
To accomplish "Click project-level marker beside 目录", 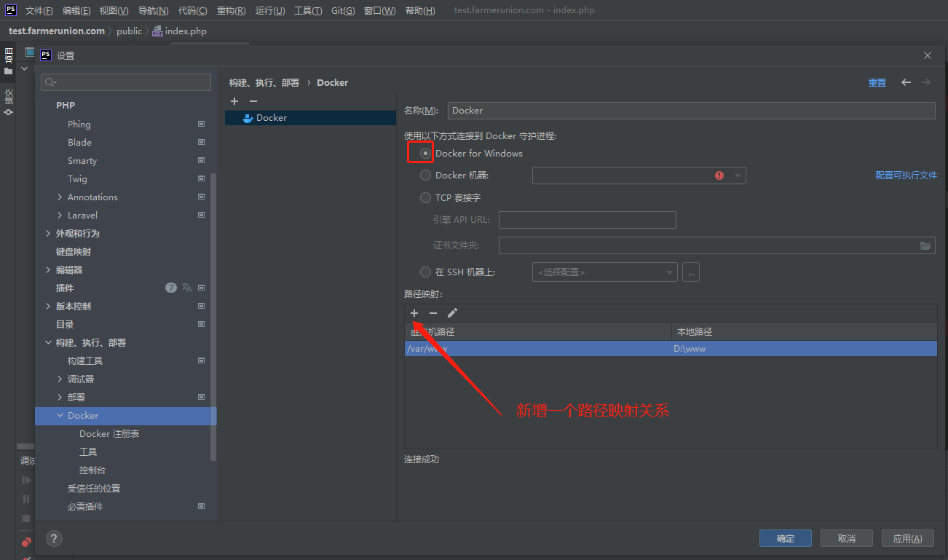I will pos(202,325).
